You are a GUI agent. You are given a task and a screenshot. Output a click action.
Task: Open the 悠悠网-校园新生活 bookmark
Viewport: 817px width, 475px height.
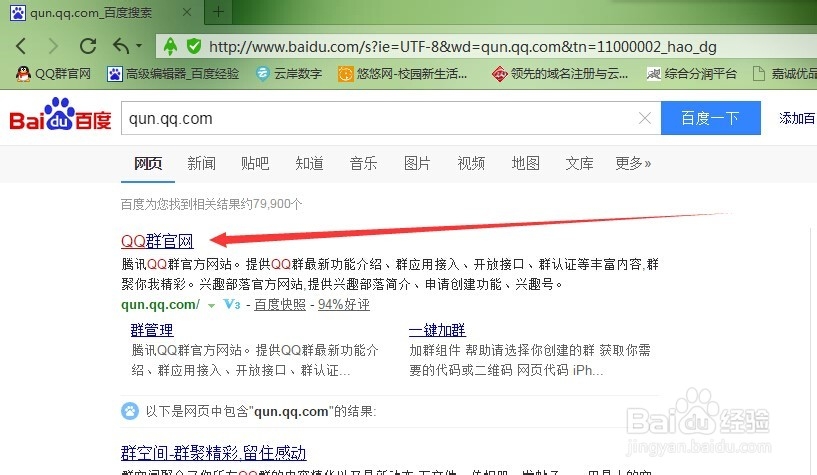click(x=402, y=74)
